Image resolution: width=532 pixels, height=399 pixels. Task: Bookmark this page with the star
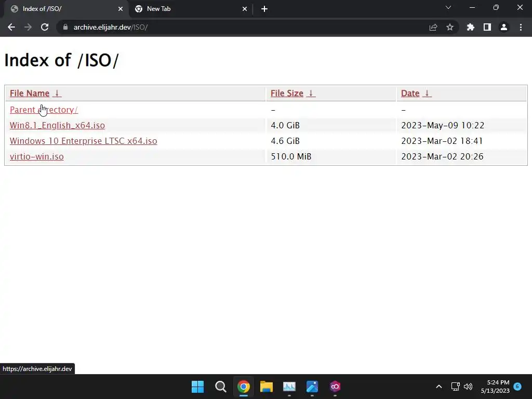[450, 27]
